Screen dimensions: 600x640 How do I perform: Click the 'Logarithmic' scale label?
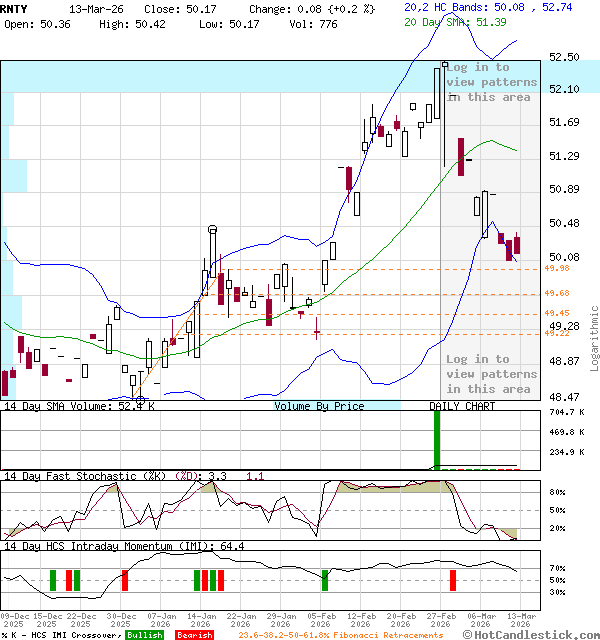(x=594, y=337)
